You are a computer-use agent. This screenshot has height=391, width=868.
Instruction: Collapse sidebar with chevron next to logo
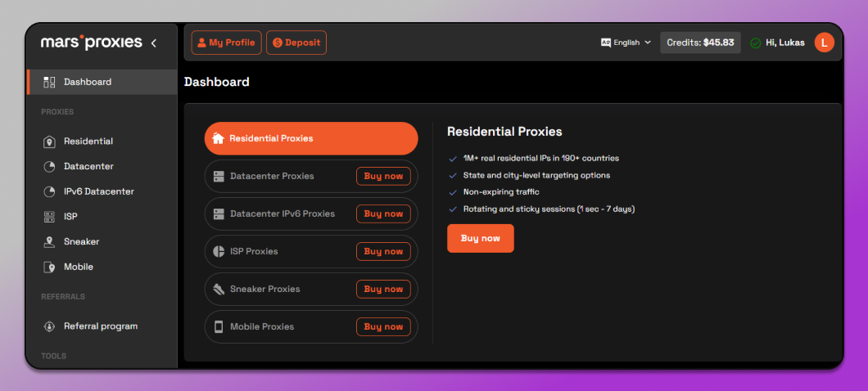click(x=154, y=43)
